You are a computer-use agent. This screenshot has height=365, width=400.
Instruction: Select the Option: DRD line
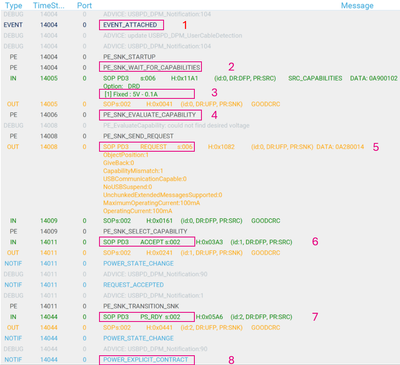121,86
